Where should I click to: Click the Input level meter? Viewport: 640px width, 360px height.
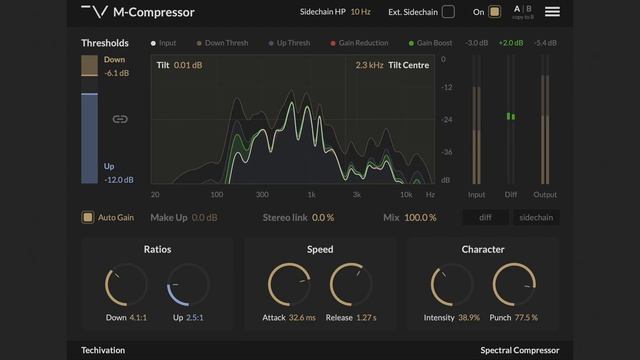click(x=476, y=120)
